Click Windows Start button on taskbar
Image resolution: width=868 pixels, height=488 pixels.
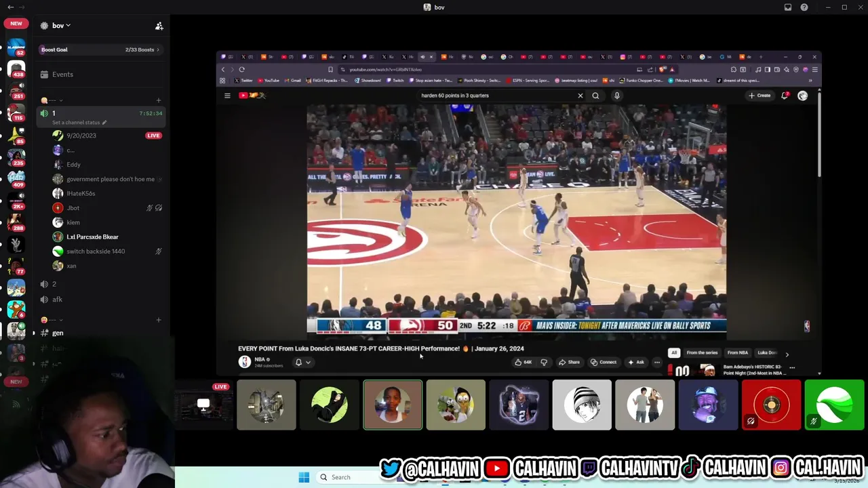(x=304, y=477)
